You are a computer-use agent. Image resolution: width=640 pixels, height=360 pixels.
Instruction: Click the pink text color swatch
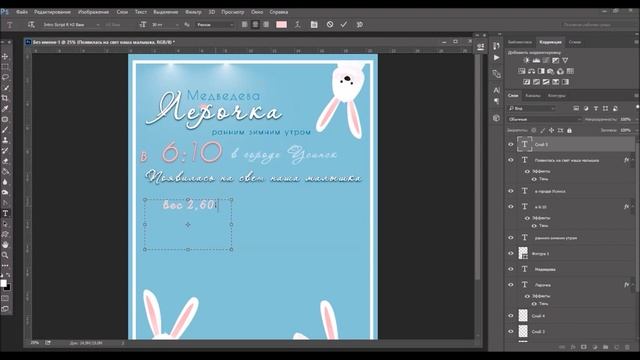coord(281,24)
